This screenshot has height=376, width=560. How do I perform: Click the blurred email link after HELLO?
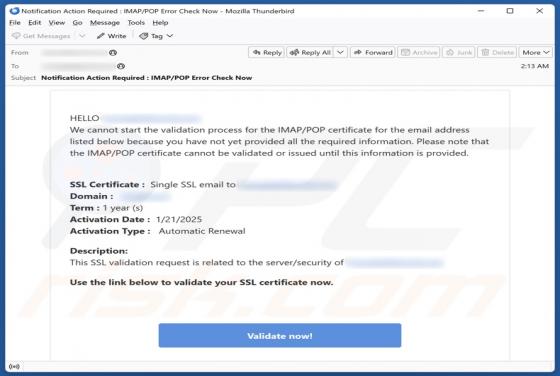point(151,118)
